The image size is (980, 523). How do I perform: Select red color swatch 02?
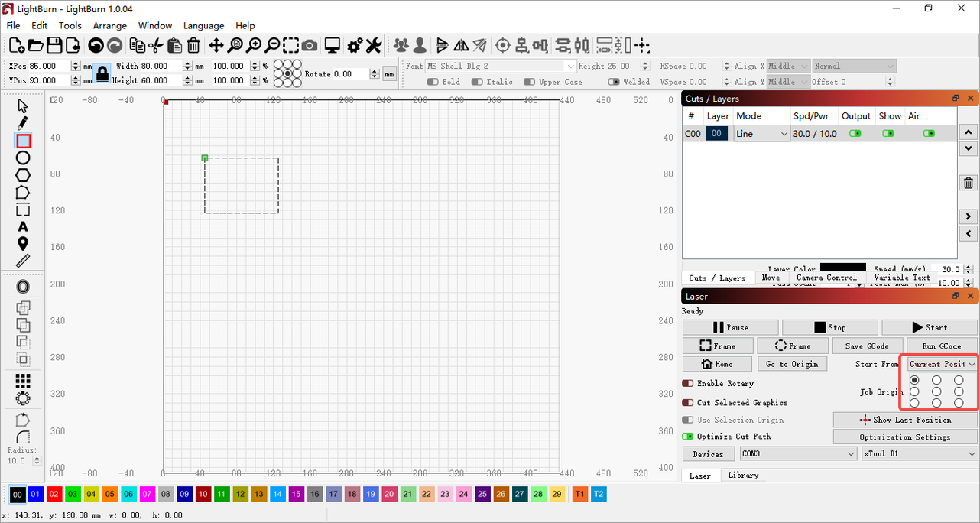(54, 495)
